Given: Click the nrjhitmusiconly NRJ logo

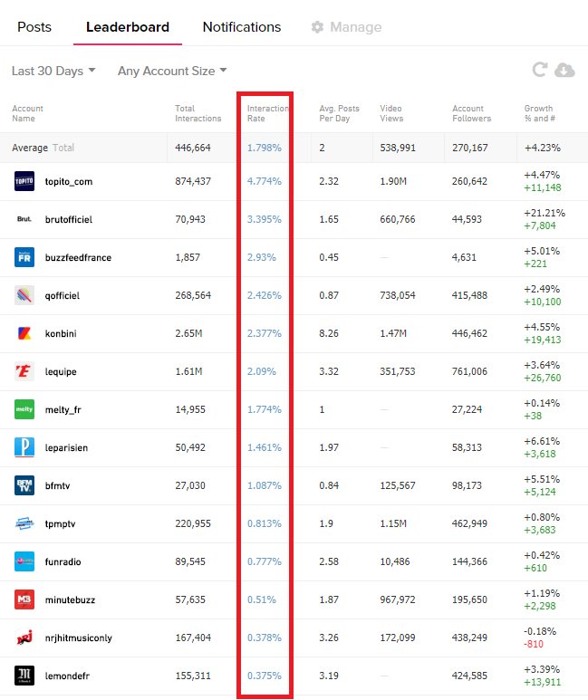Looking at the screenshot, I should click(24, 638).
